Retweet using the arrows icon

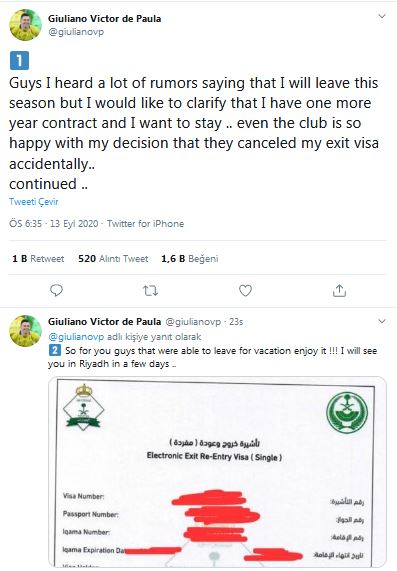coord(150,291)
